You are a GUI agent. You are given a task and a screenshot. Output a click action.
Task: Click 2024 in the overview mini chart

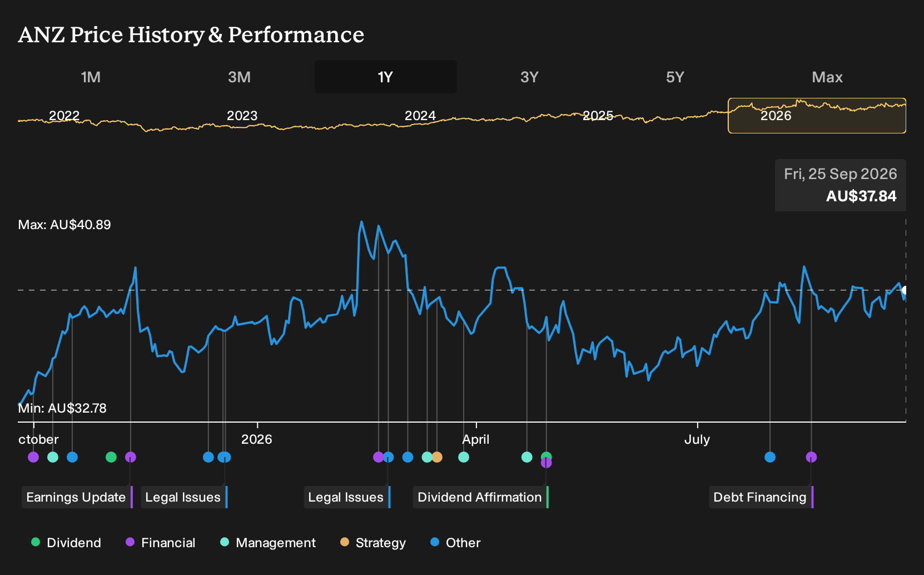coord(420,116)
